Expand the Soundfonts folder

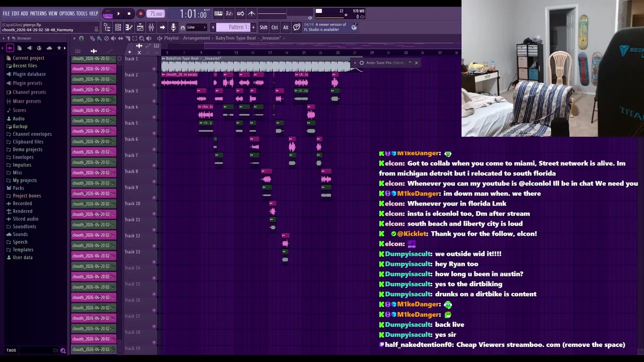tap(24, 227)
